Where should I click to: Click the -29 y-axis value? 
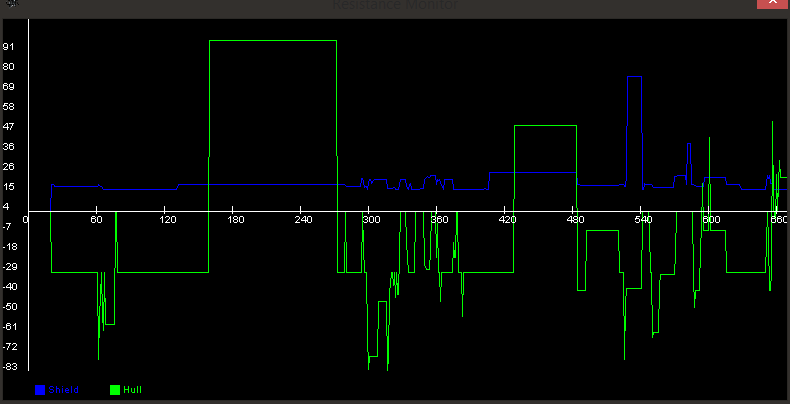(x=10, y=266)
